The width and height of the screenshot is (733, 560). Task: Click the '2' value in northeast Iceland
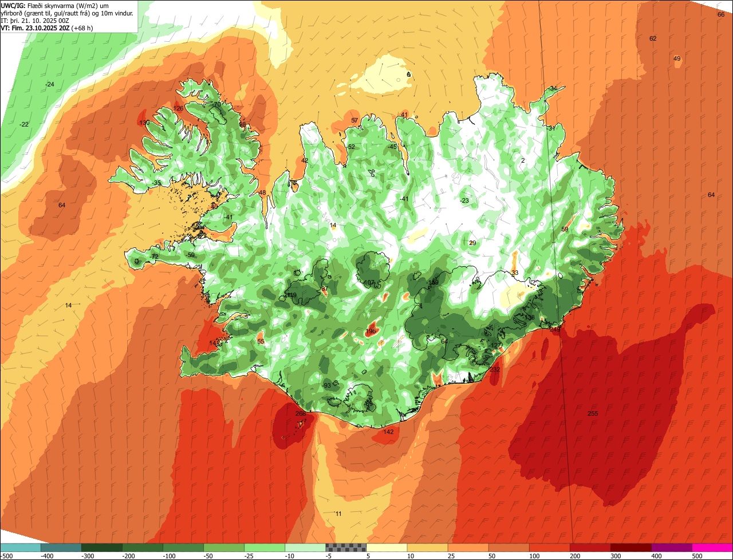point(523,160)
